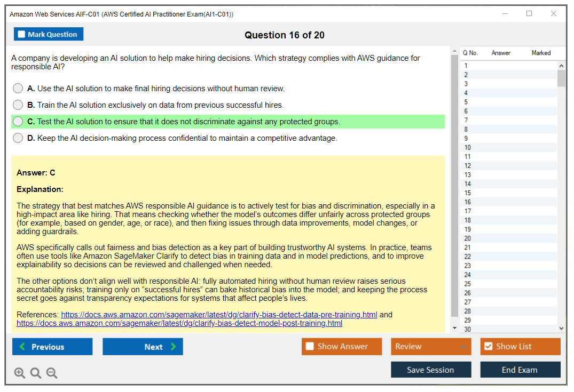Disable the Show List checkbox
This screenshot has width=574, height=392.
tap(487, 346)
